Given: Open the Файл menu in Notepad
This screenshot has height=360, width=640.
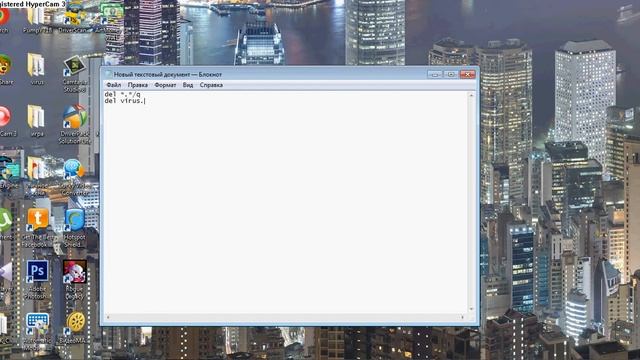Looking at the screenshot, I should pos(113,85).
